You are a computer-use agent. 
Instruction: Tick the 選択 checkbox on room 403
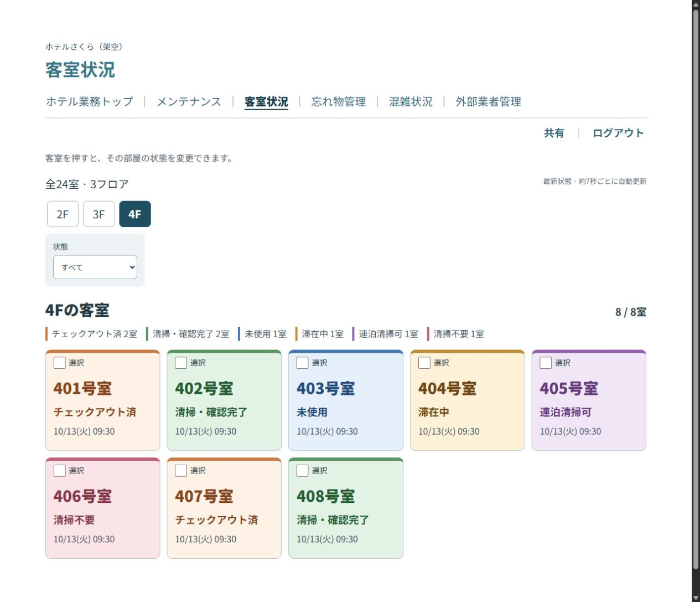point(303,363)
